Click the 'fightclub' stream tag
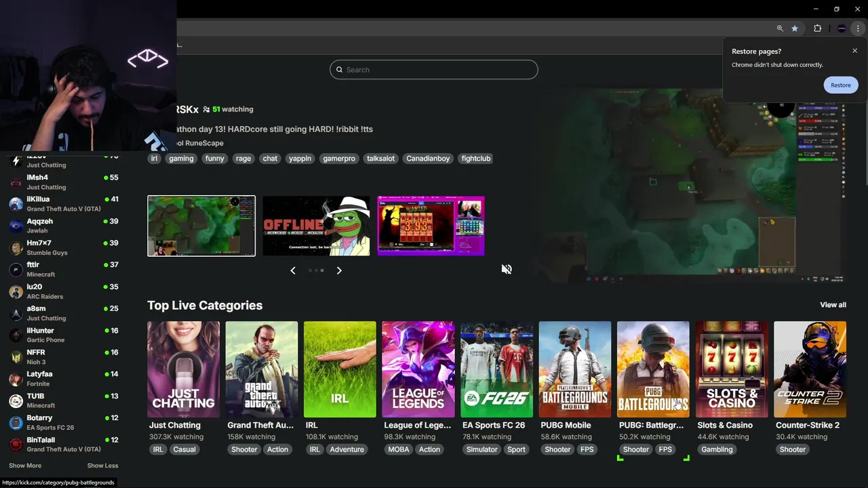This screenshot has height=488, width=868. coord(476,159)
